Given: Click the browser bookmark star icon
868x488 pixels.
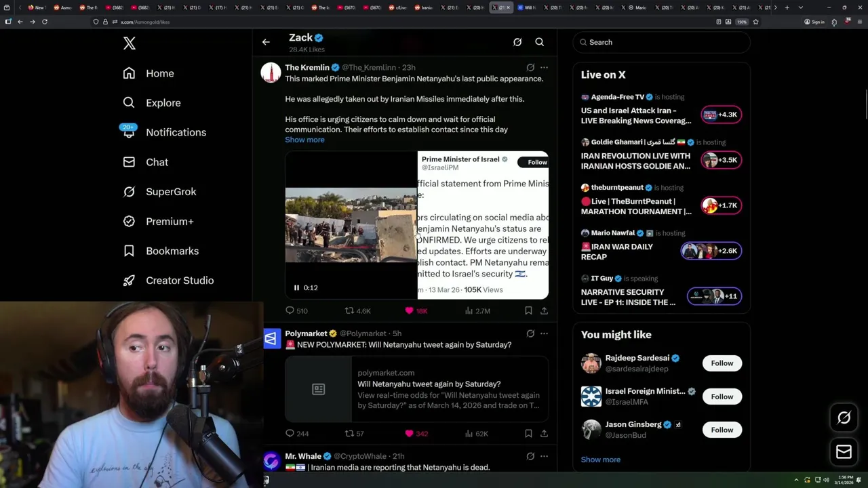Looking at the screenshot, I should [x=755, y=22].
